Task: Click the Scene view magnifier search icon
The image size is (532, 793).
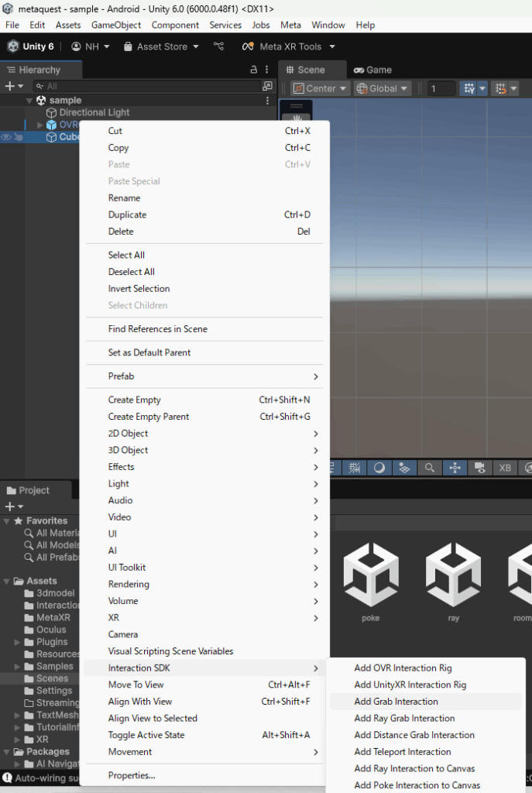Action: [x=429, y=468]
